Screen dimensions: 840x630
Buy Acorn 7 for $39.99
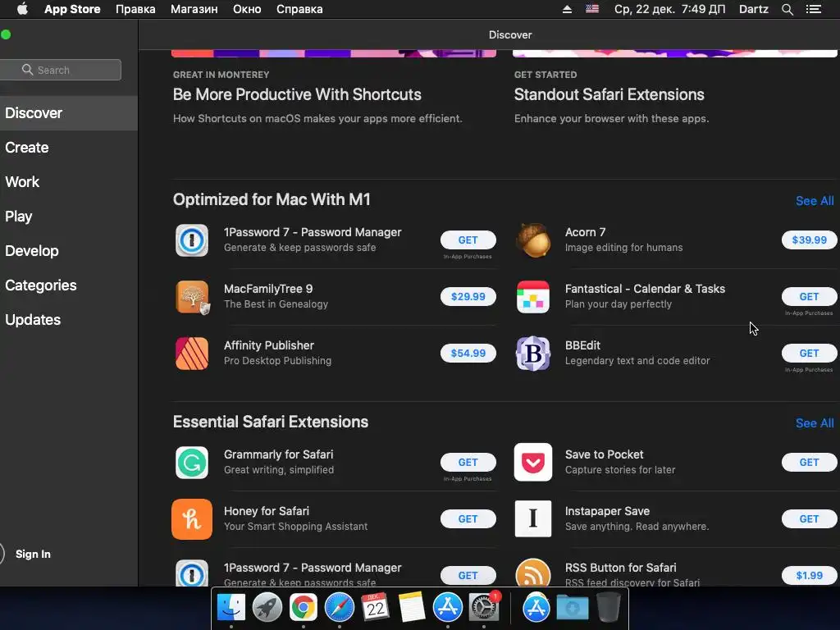coord(809,240)
